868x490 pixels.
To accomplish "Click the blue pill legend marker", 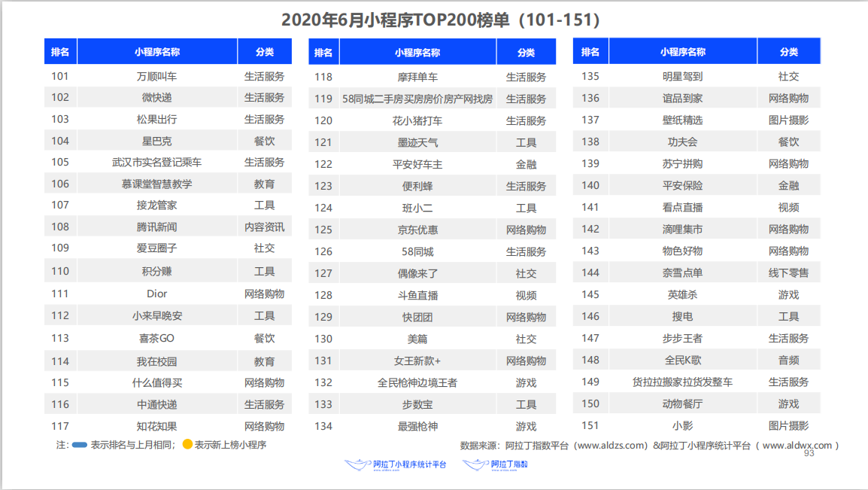I will [x=80, y=445].
